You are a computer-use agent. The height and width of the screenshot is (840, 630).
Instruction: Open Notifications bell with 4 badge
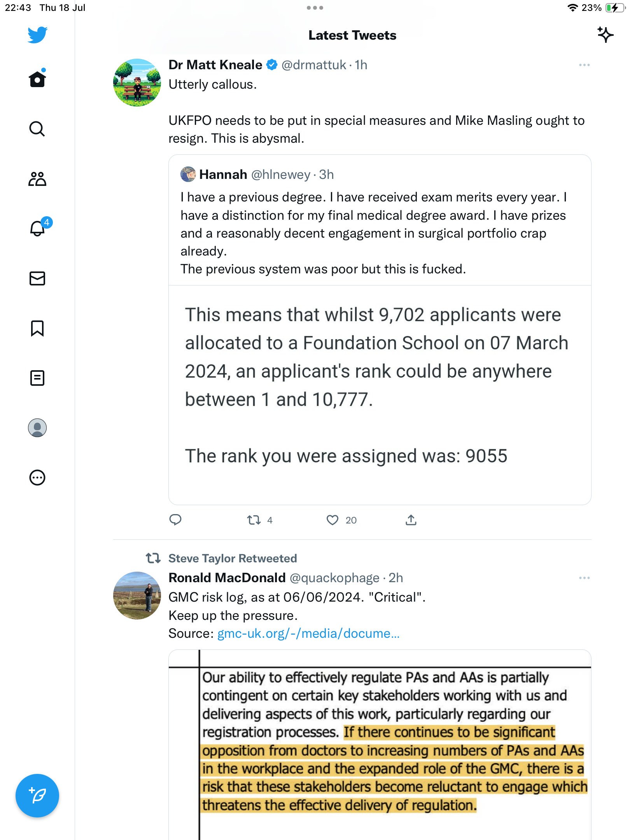(38, 229)
